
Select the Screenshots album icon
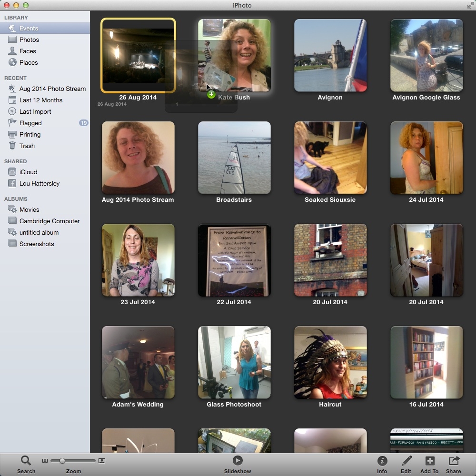[x=12, y=243]
